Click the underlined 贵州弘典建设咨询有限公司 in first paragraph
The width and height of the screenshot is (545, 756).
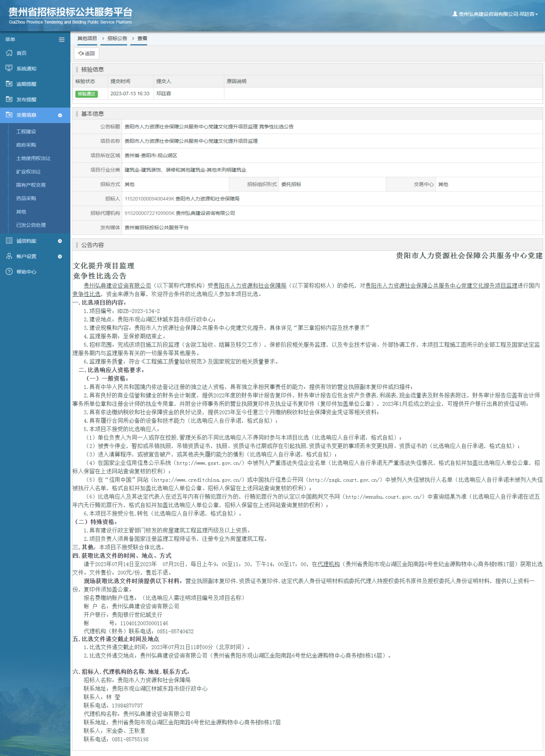tap(117, 285)
